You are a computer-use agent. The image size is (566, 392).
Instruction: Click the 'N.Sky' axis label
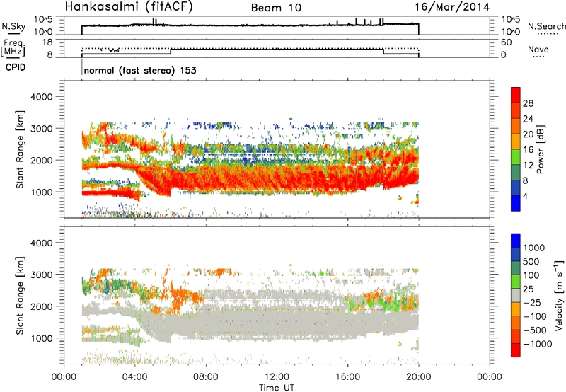coord(13,26)
